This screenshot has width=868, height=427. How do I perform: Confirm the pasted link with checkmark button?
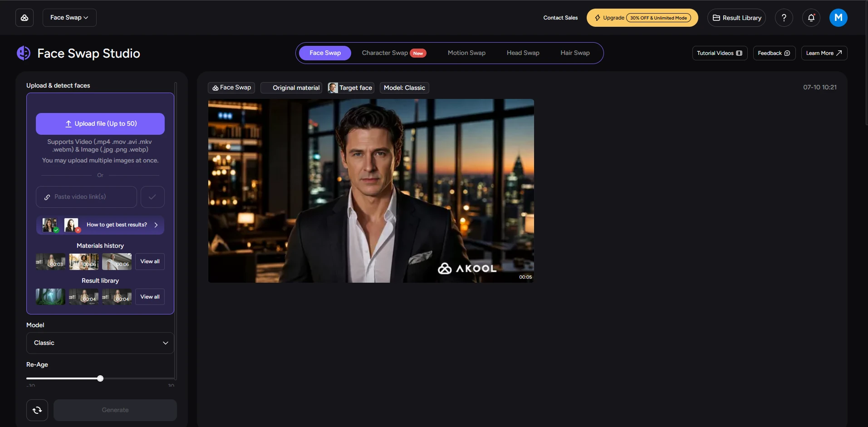(152, 197)
